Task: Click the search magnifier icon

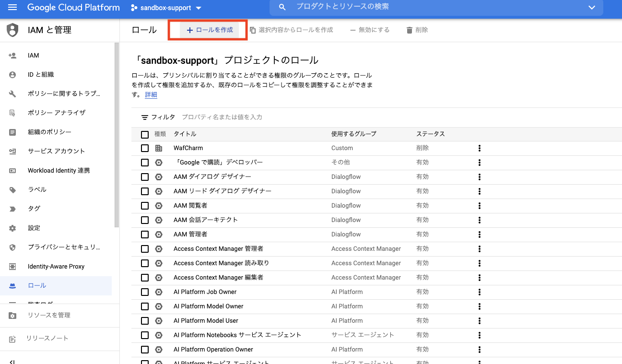Action: click(282, 7)
